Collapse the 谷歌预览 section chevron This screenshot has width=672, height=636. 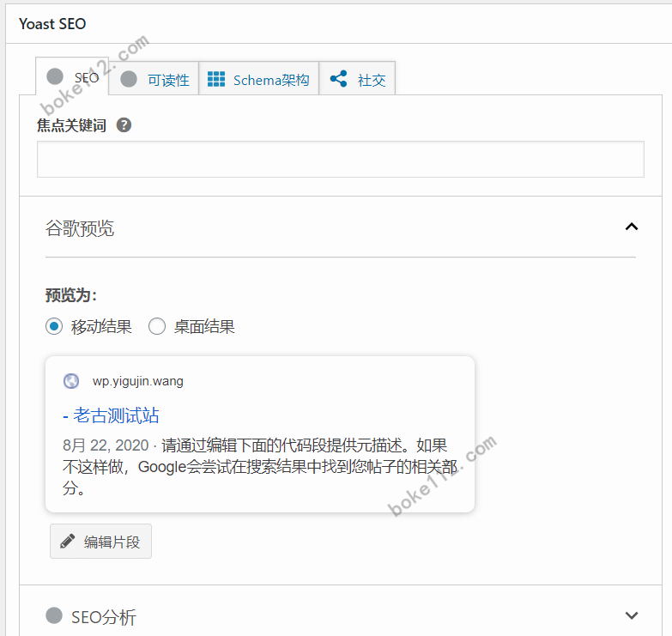click(632, 227)
